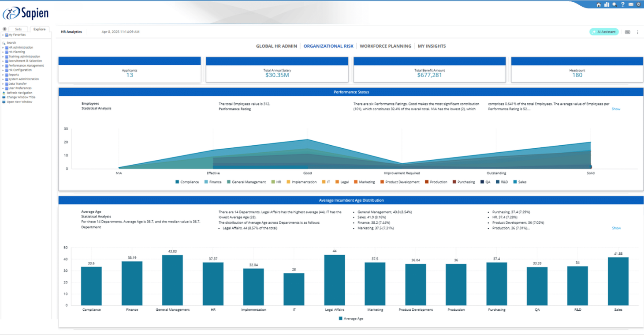The height and width of the screenshot is (335, 644).
Task: Expand My Favorites in the sidebar
Action: click(x=3, y=35)
